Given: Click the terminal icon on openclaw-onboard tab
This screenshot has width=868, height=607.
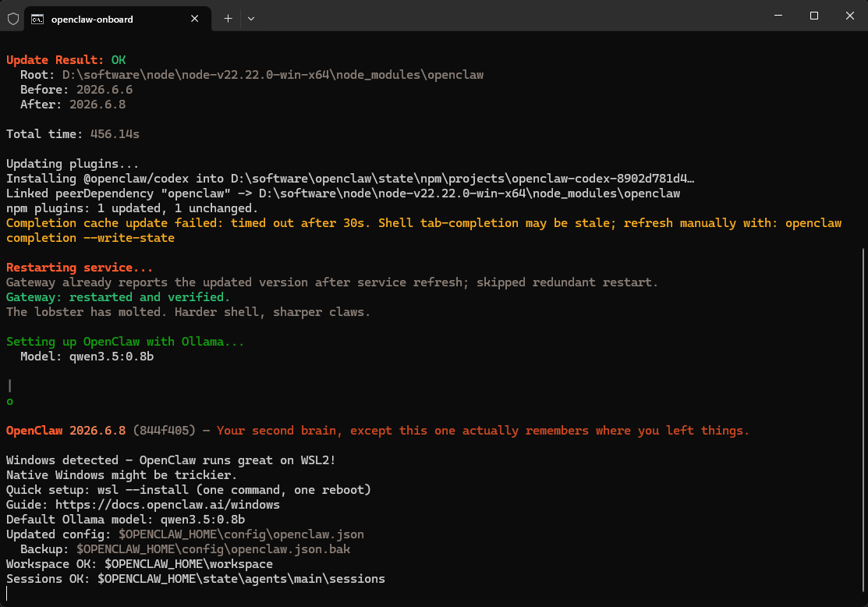Looking at the screenshot, I should (x=37, y=20).
